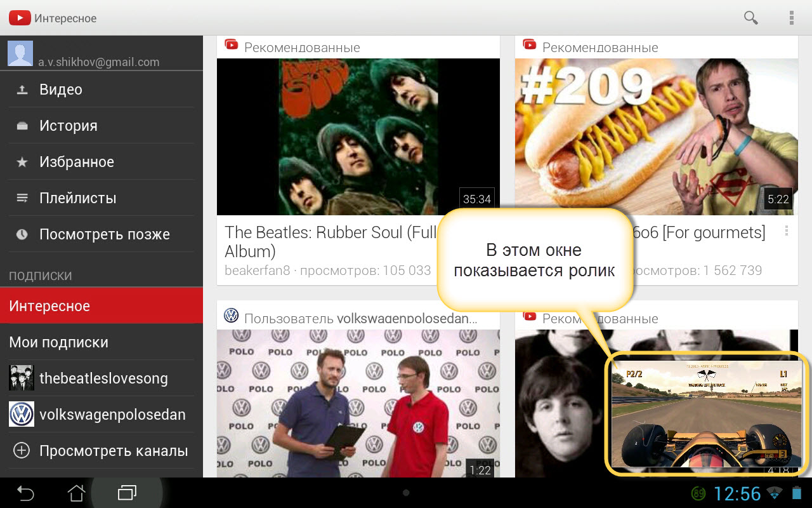Tap a.v.shikhov@gmail.com account email
This screenshot has width=812, height=508.
click(x=98, y=62)
